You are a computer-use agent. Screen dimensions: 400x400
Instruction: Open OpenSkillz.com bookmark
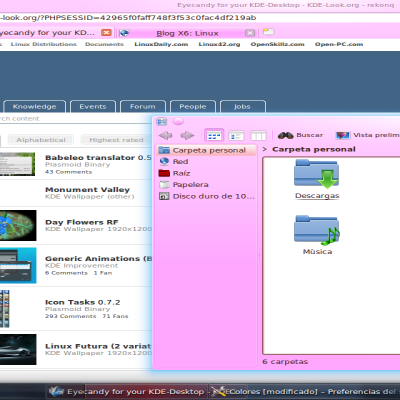[278, 44]
